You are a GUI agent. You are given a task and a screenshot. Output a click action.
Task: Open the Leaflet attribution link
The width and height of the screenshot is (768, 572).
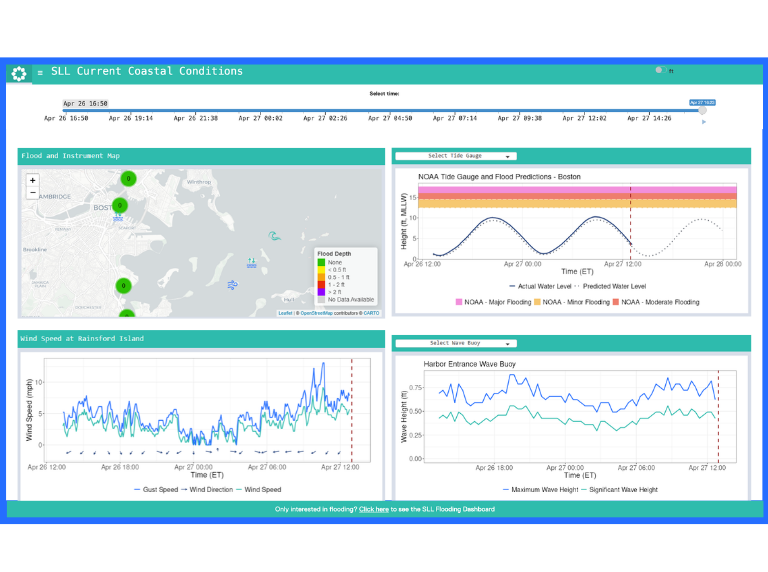click(287, 313)
